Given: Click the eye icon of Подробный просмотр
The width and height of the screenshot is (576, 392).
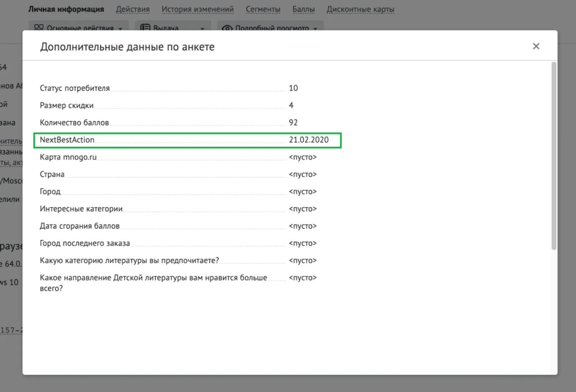Looking at the screenshot, I should tap(227, 28).
